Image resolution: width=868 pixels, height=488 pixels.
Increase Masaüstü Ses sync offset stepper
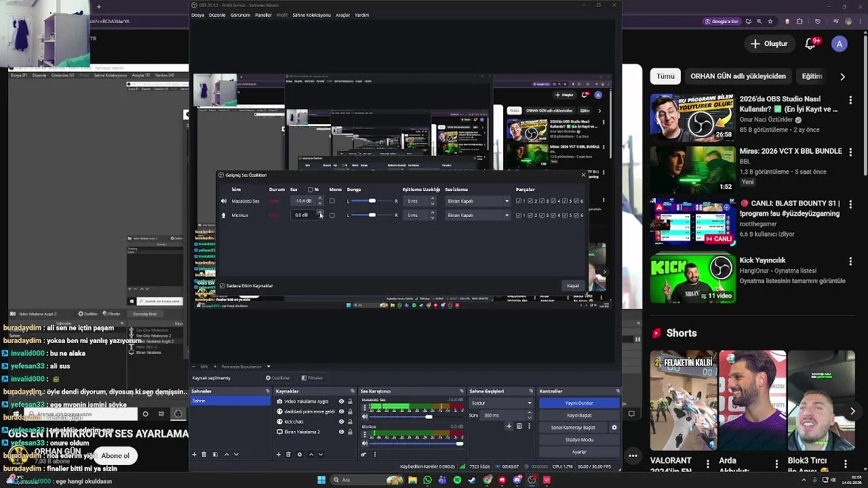click(433, 199)
